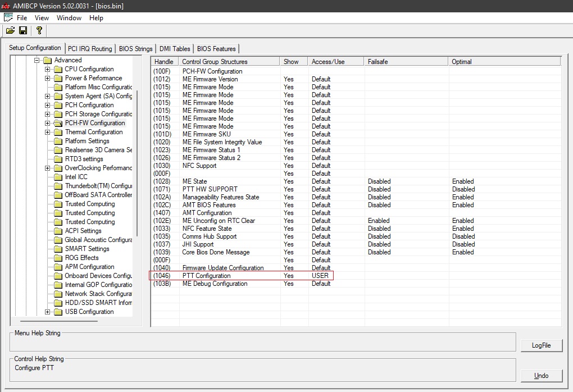The width and height of the screenshot is (573, 392).
Task: Click the Show column header
Action: 294,62
